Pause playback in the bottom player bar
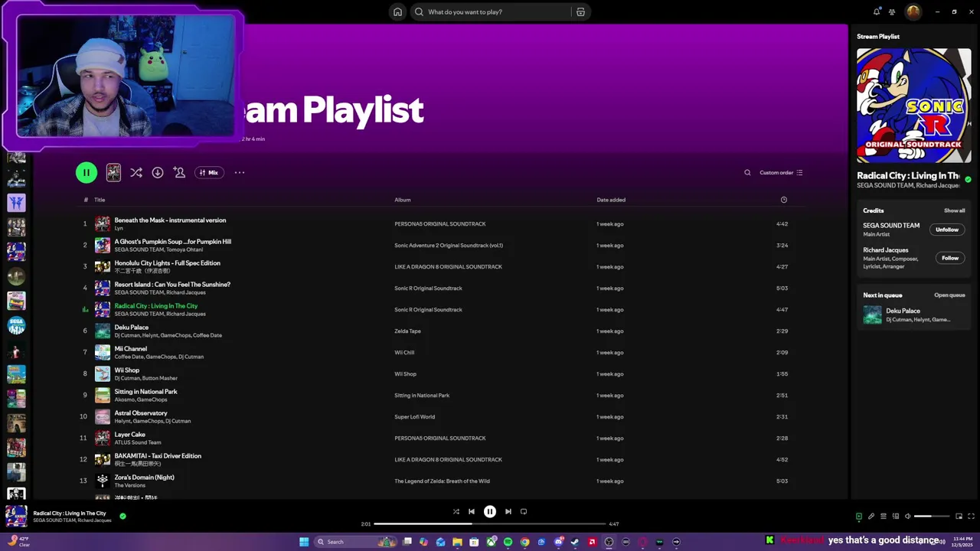 (490, 512)
